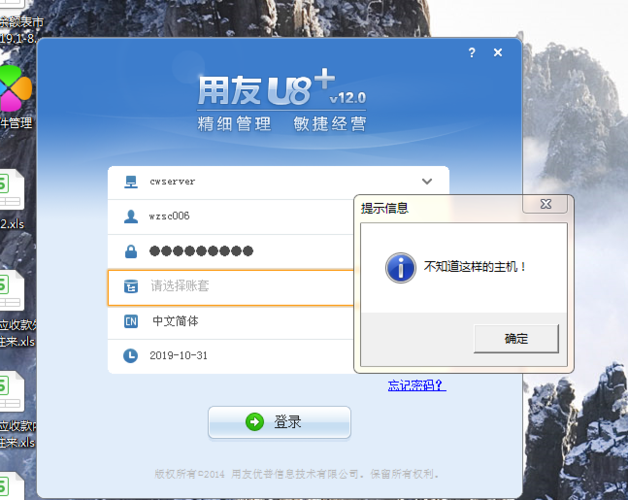Screen dimensions: 628x500
Task: Click the 版权所有 ©2014 copyright text
Action: coord(297,474)
